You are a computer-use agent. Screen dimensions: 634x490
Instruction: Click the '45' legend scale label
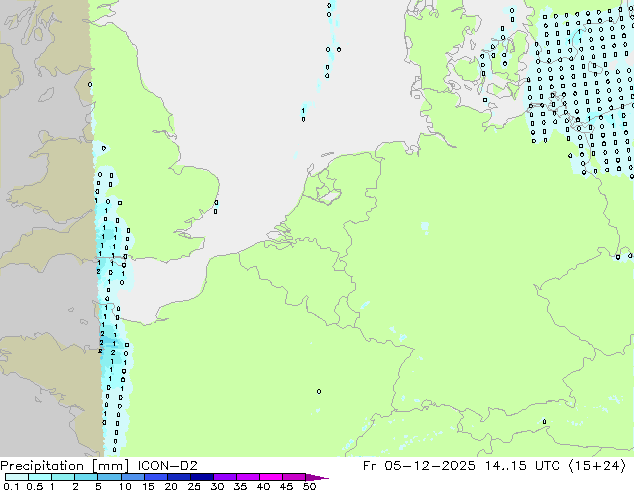[x=286, y=486]
